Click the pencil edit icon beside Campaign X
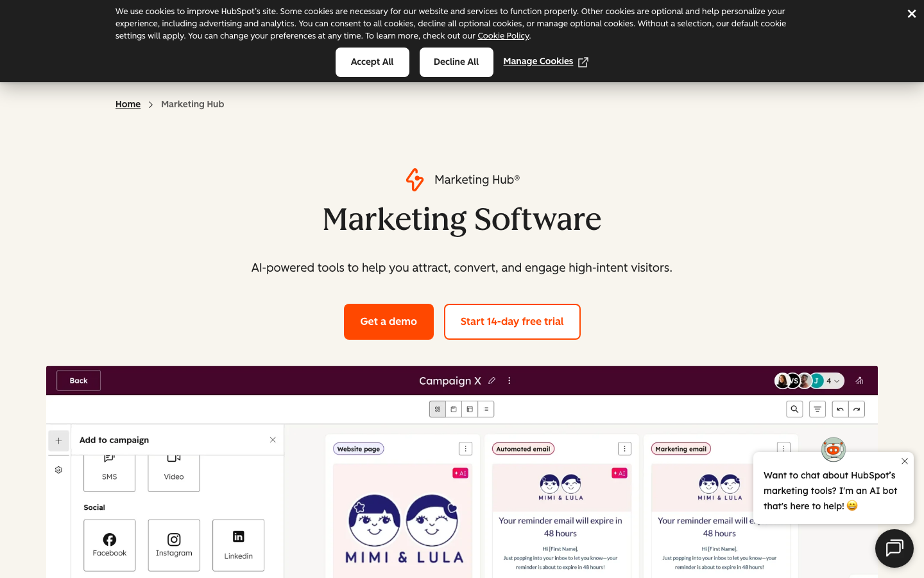Image resolution: width=924 pixels, height=578 pixels. [492, 381]
